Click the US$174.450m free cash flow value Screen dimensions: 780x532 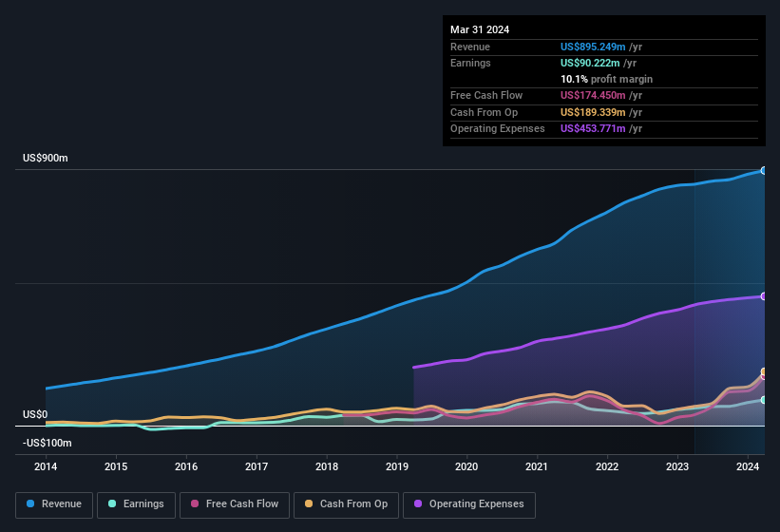point(593,95)
